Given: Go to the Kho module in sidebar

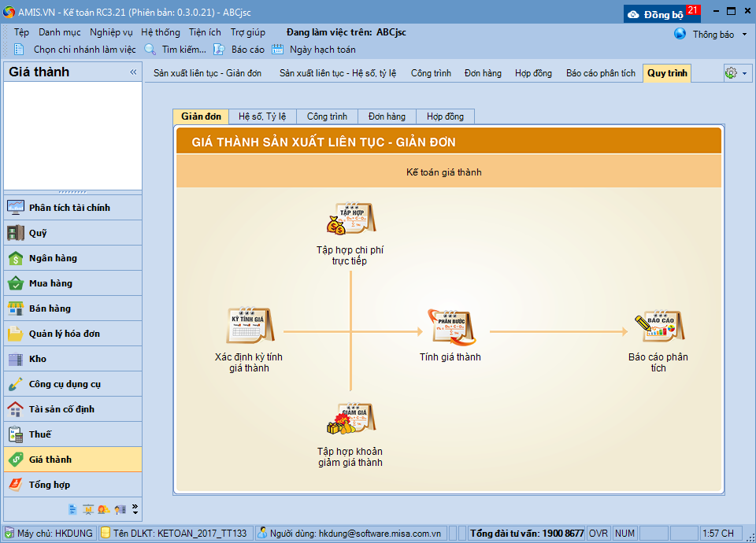Looking at the screenshot, I should (x=38, y=359).
